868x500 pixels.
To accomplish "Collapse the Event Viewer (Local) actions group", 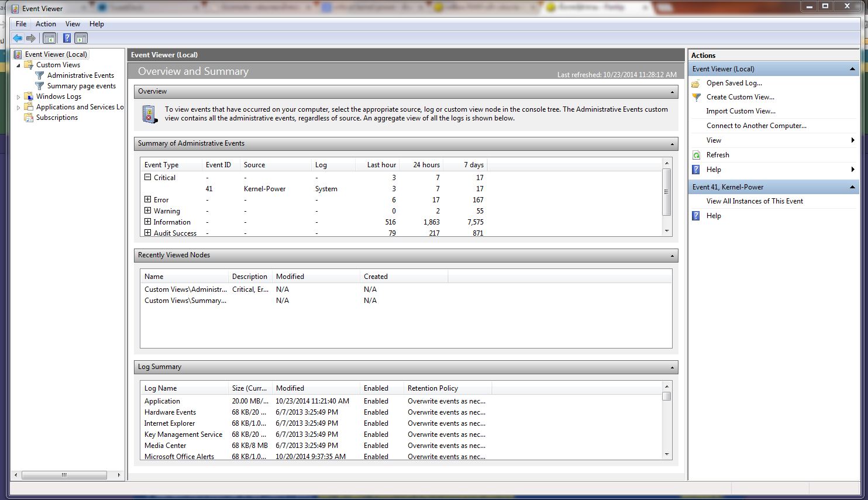I will (853, 69).
